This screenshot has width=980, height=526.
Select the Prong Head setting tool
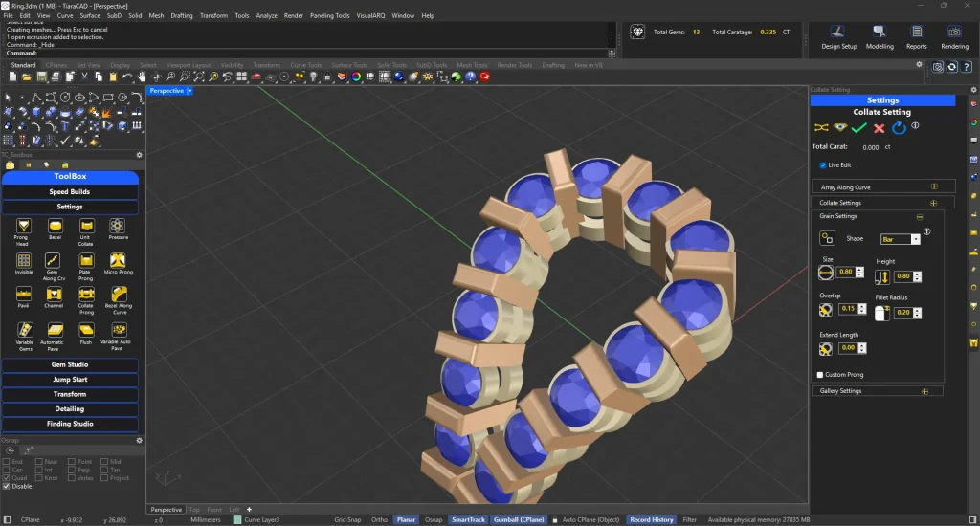coord(23,226)
